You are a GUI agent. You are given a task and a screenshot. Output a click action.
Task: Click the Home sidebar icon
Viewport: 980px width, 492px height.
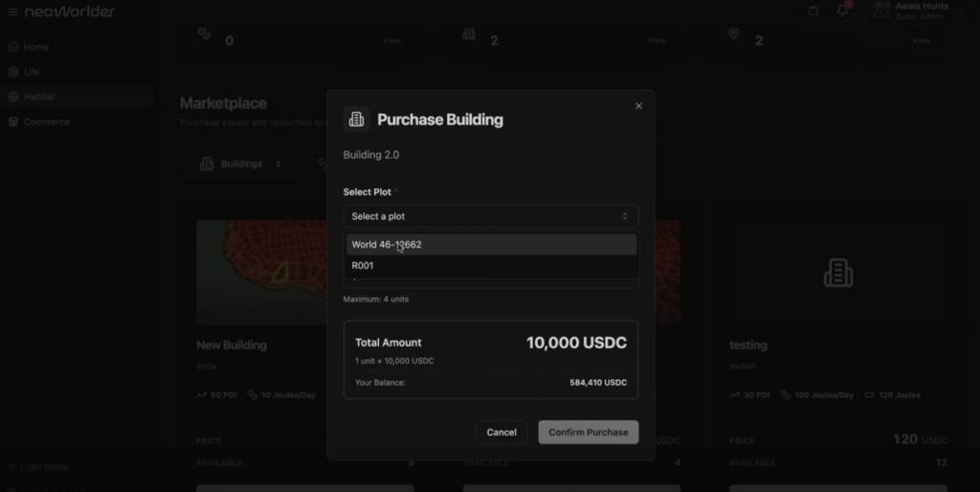(x=13, y=47)
